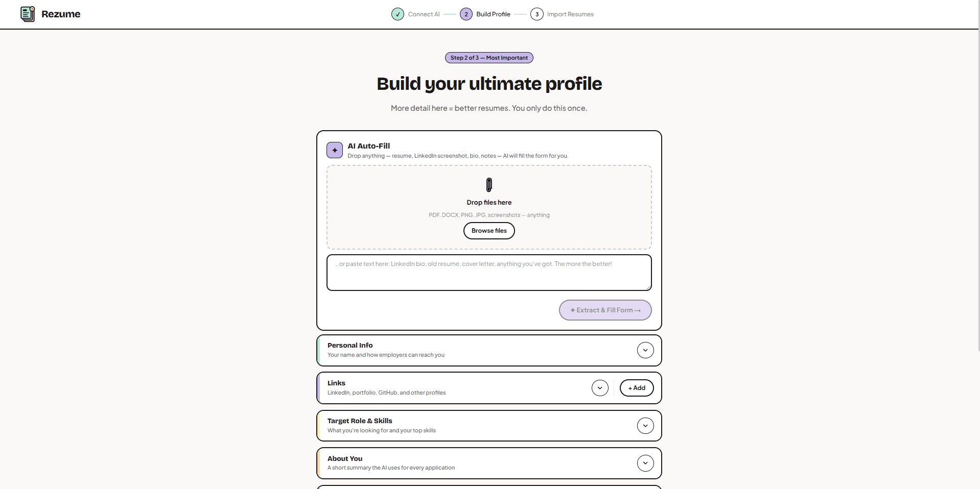Image resolution: width=980 pixels, height=489 pixels.
Task: Expand the Links section chevron
Action: [x=600, y=388]
